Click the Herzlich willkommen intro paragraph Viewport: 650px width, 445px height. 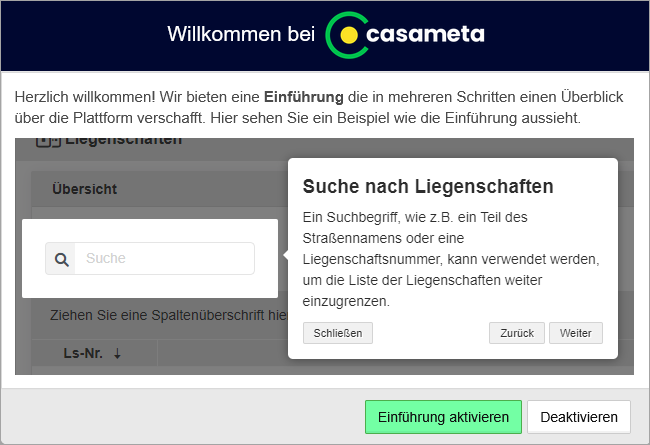[300, 108]
